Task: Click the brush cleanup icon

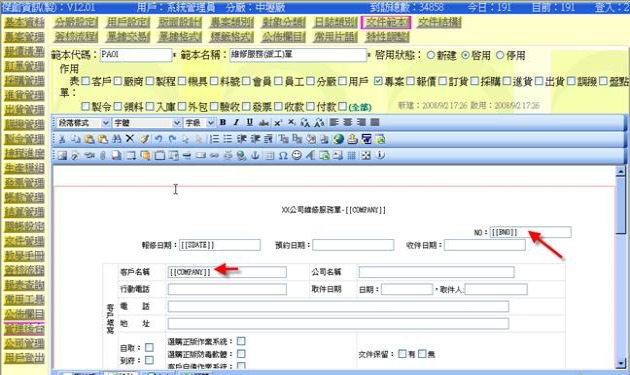Action: coord(144,139)
